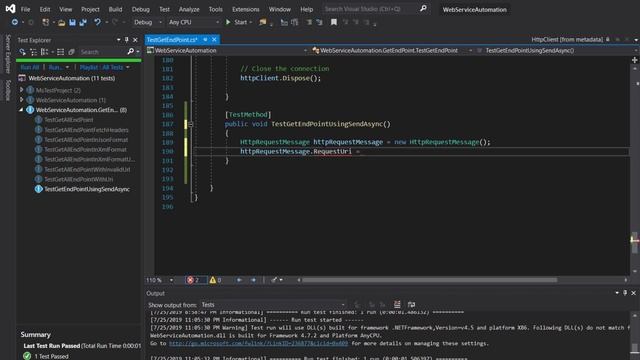Open the New Project toolbar icon

pyautogui.click(x=46, y=22)
